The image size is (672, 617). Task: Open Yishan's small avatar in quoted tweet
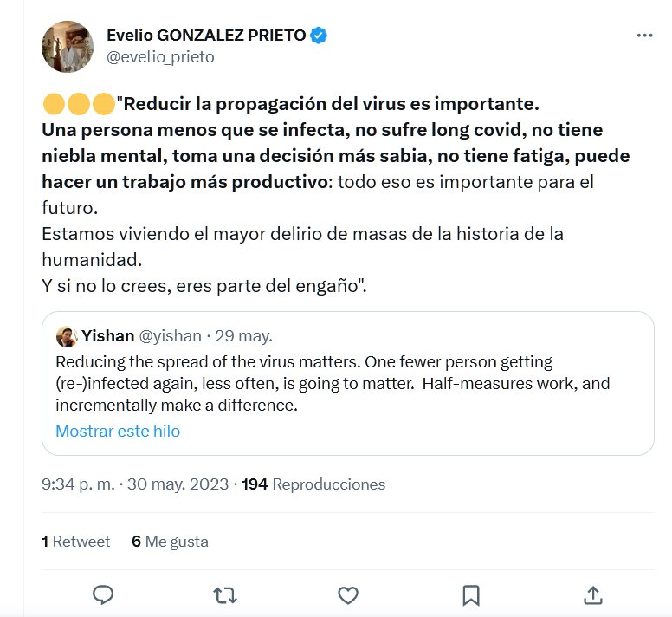point(66,335)
